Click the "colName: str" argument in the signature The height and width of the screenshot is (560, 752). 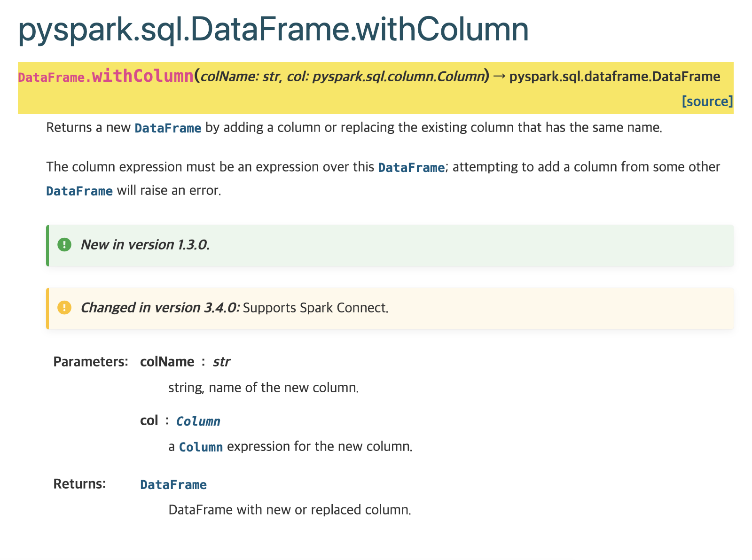coord(240,77)
